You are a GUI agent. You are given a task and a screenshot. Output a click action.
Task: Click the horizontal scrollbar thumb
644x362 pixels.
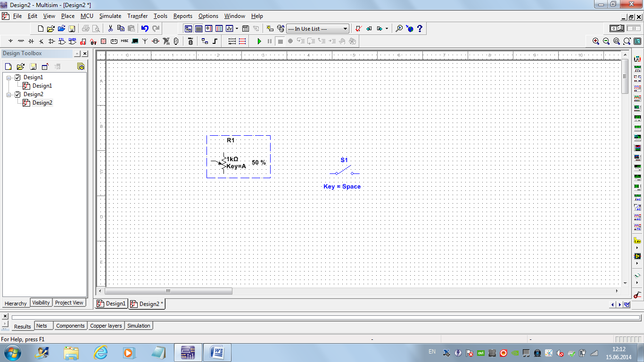point(168,291)
